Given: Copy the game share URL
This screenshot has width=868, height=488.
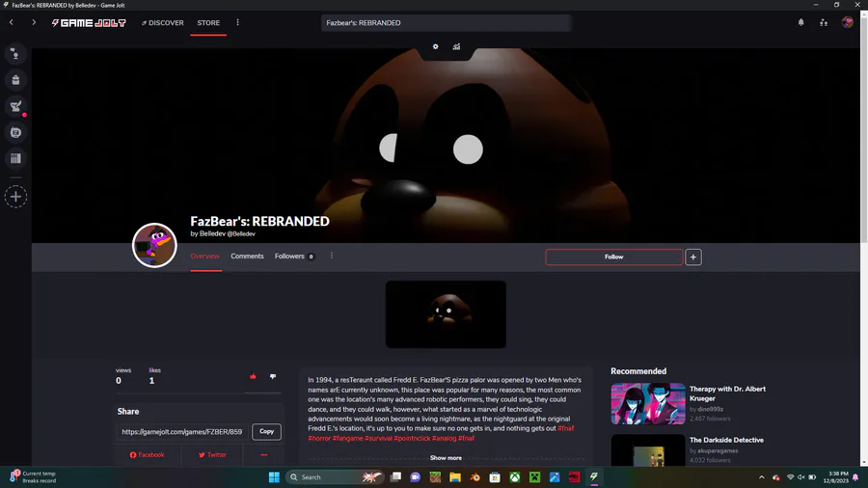Looking at the screenshot, I should (266, 431).
